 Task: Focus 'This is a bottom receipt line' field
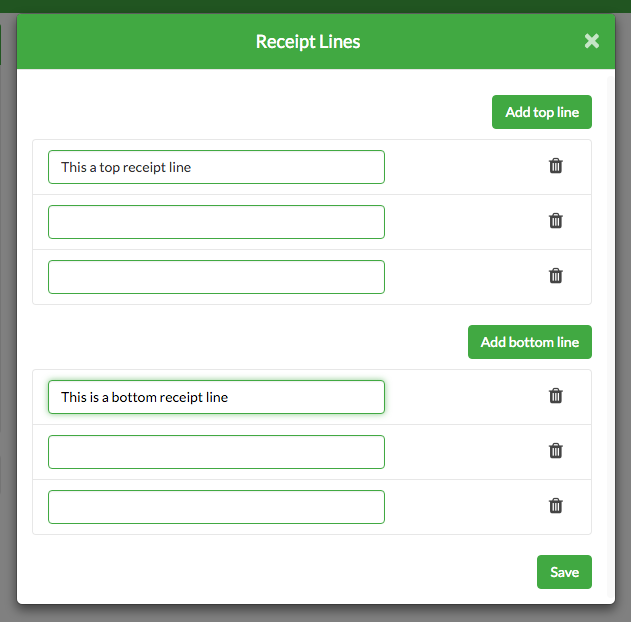(x=217, y=397)
